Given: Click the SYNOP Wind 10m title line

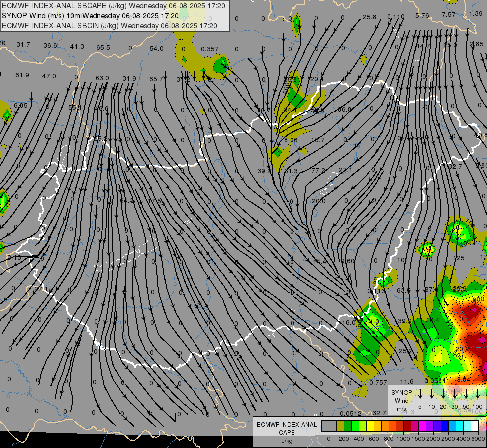Looking at the screenshot, I should [90, 16].
